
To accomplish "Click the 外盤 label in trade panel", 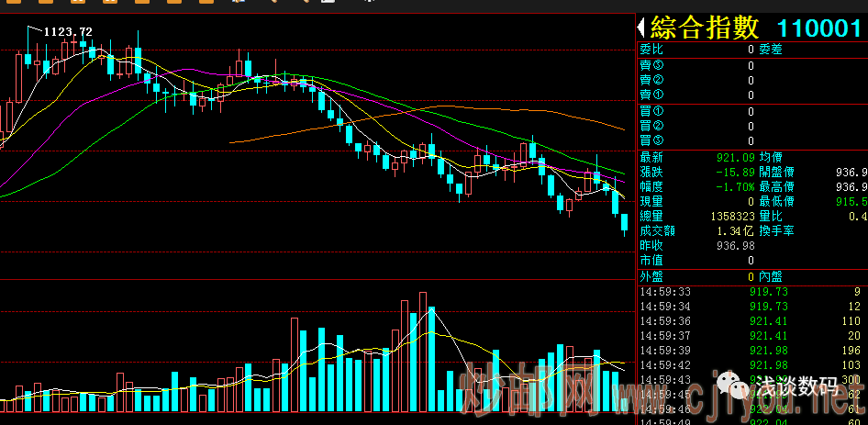I will click(x=651, y=276).
